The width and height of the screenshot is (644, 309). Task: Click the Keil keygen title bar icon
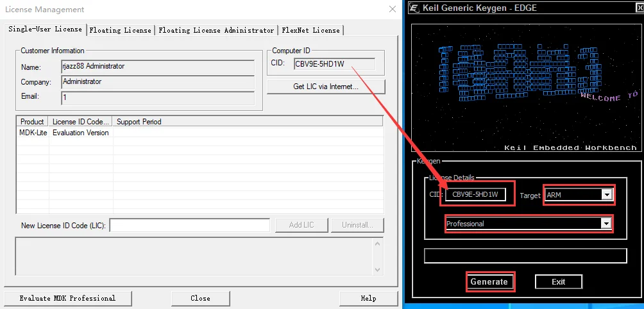tap(415, 8)
